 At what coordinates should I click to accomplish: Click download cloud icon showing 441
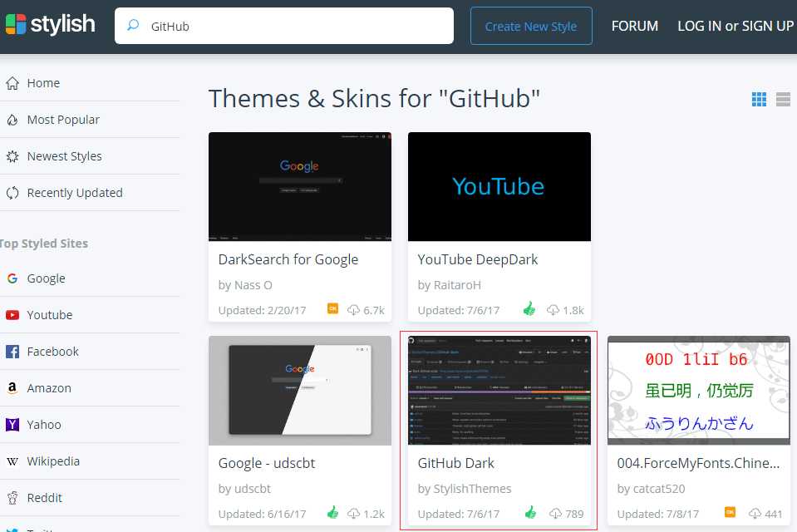pyautogui.click(x=755, y=514)
